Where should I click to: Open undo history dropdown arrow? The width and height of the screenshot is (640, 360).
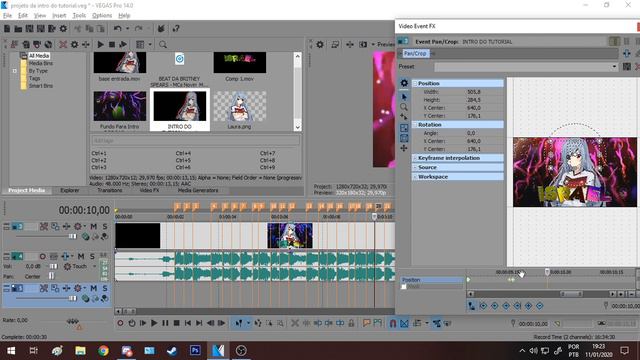click(x=128, y=29)
